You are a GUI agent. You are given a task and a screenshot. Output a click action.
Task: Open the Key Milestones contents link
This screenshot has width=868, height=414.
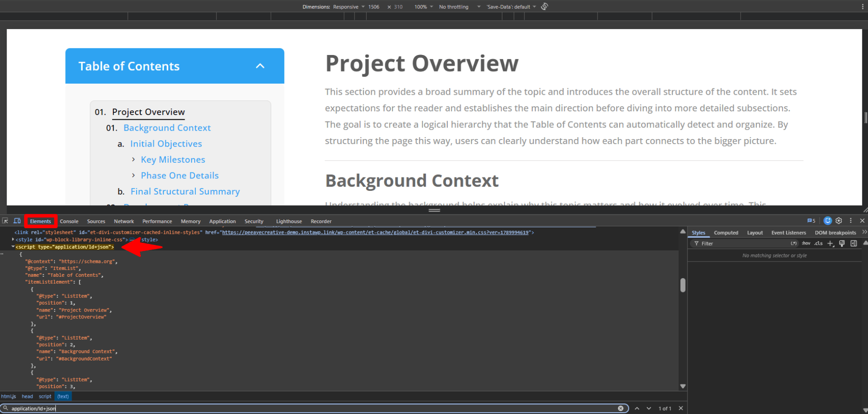point(173,159)
